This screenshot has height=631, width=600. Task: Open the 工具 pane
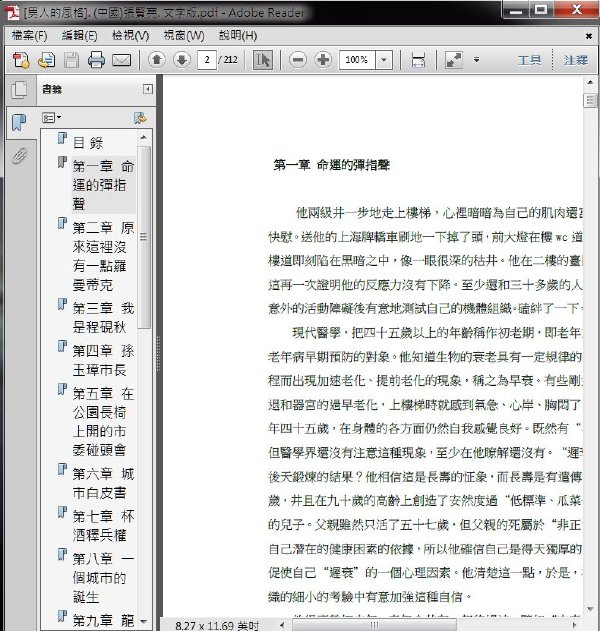click(x=529, y=60)
